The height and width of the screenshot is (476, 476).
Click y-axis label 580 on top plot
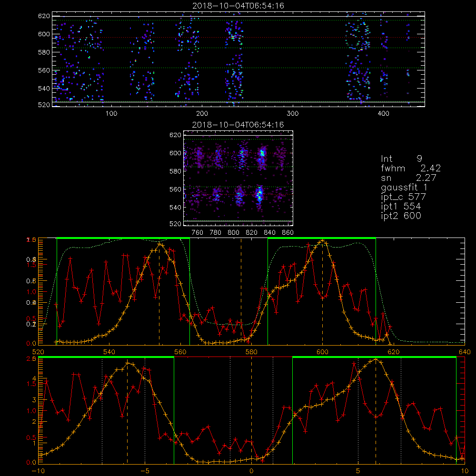tap(44, 52)
